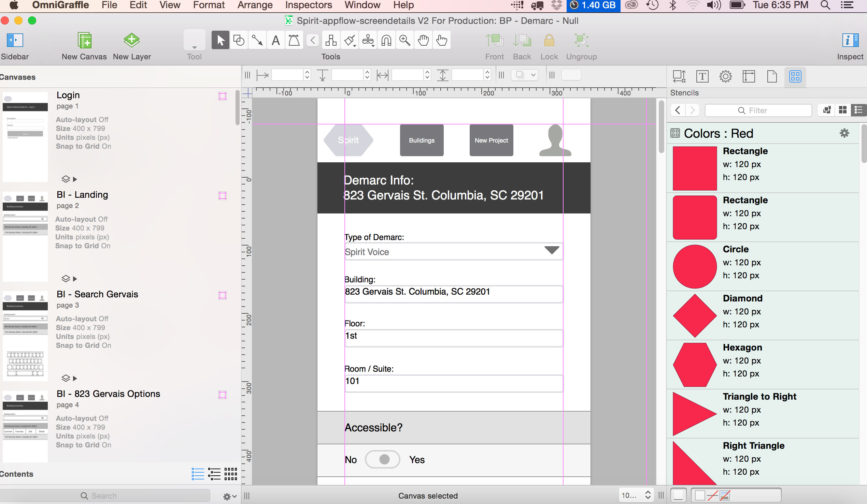Select the Diagramming tool
867x504 pixels.
[331, 40]
